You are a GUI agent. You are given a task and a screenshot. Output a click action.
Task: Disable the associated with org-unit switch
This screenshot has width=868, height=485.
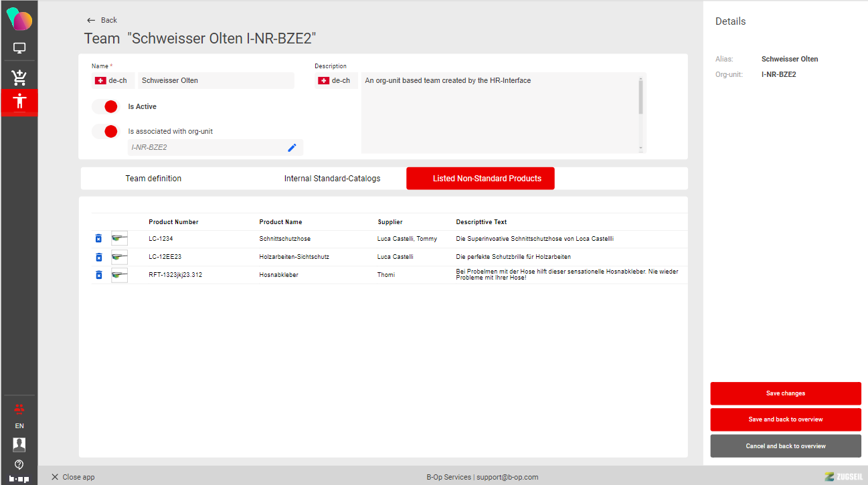(105, 132)
